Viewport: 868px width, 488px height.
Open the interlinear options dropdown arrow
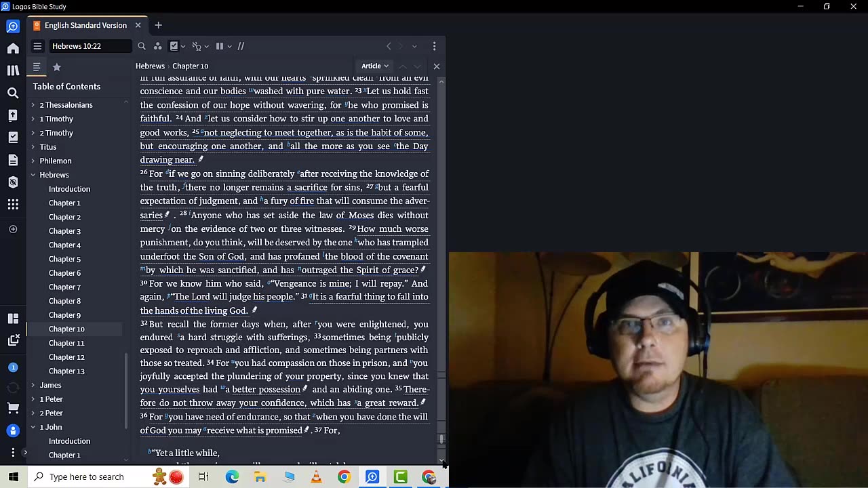[206, 47]
